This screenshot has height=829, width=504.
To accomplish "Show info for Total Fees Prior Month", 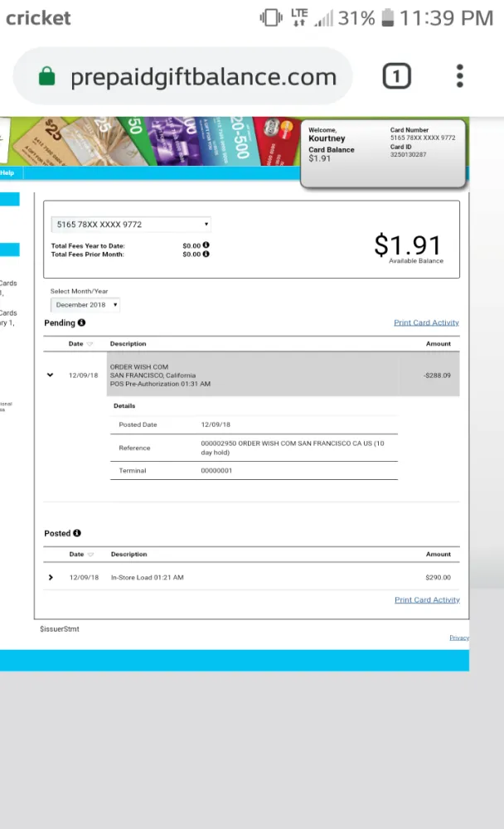I will (206, 254).
